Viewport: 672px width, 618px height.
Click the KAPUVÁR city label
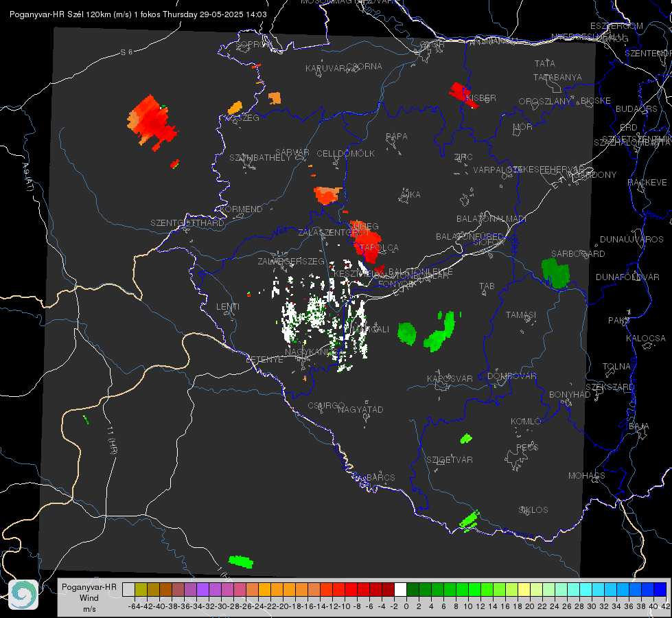(x=326, y=69)
